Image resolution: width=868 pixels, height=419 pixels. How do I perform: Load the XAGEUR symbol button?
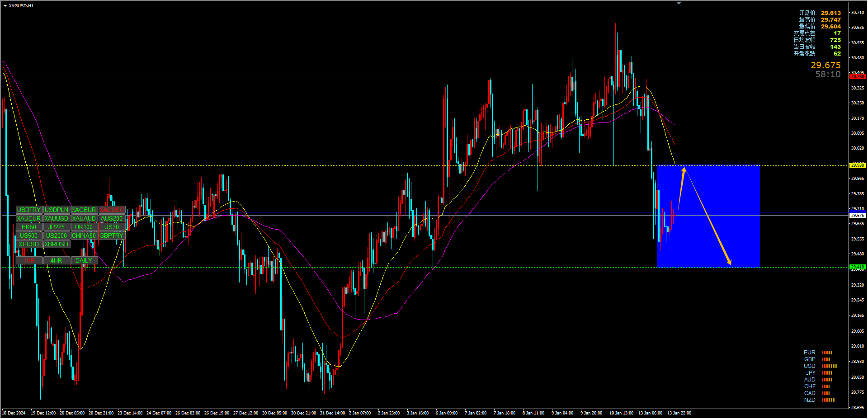click(x=84, y=210)
